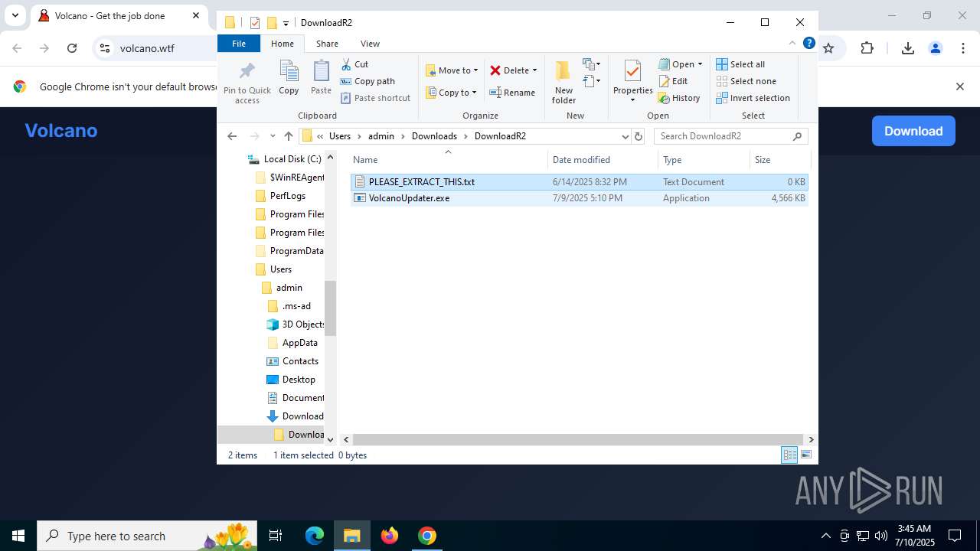This screenshot has height=551, width=980.
Task: Edit the selected file from the ribbon
Action: click(673, 81)
